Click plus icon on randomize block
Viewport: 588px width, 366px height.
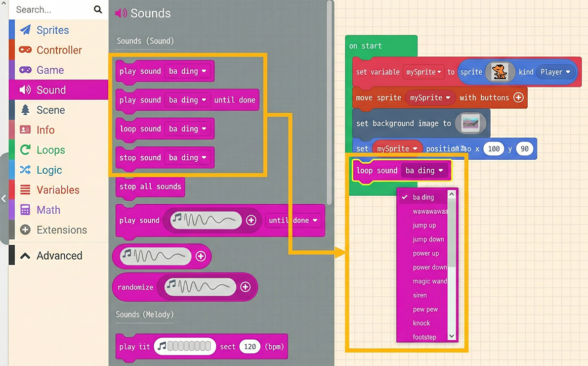pyautogui.click(x=245, y=287)
